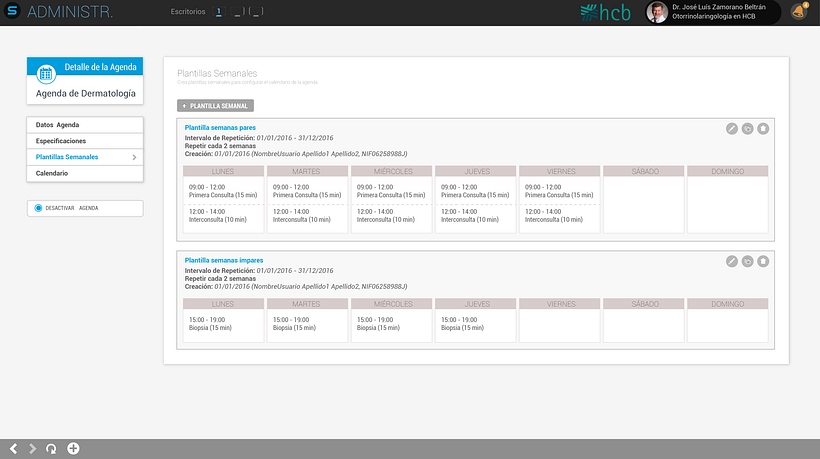Go to the Calendario section
820x459 pixels.
click(x=85, y=174)
